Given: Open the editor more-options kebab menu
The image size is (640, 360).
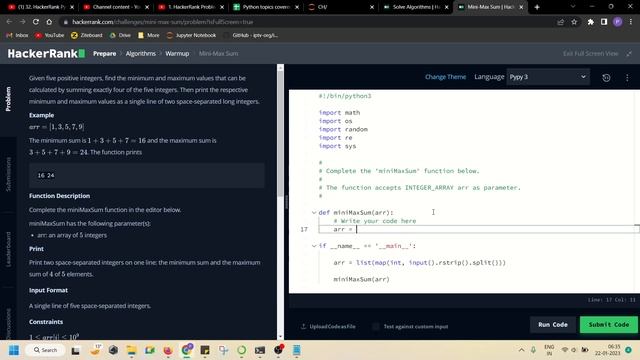Looking at the screenshot, I should pyautogui.click(x=627, y=78).
